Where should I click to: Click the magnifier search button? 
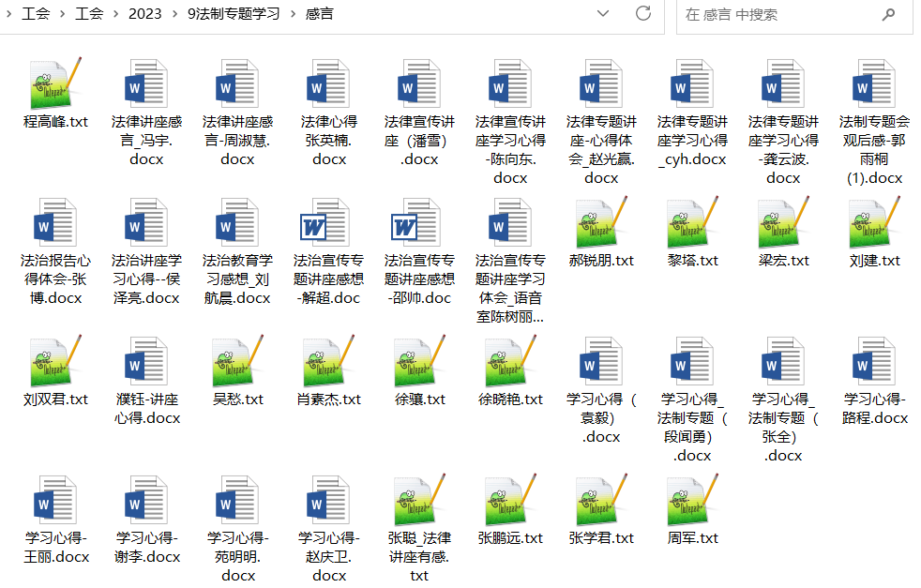pyautogui.click(x=887, y=15)
